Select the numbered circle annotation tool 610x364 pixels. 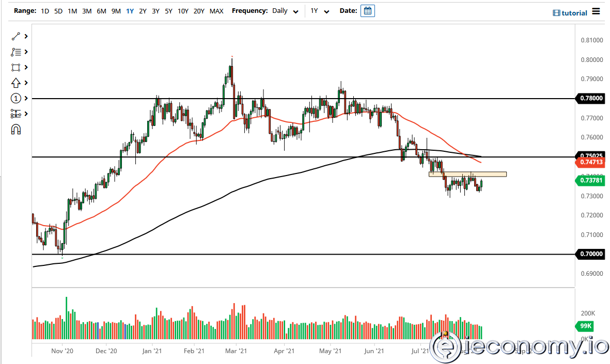click(15, 98)
